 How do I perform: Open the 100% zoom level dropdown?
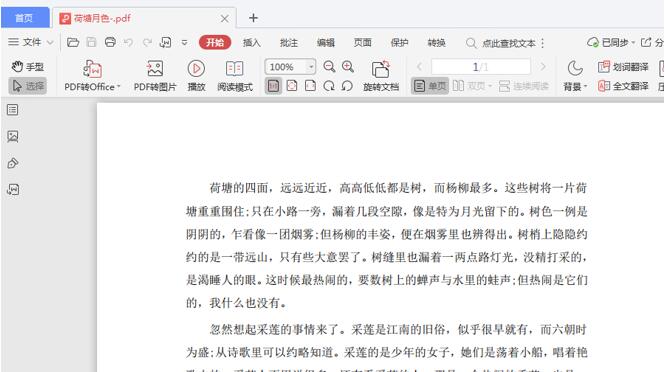[311, 67]
